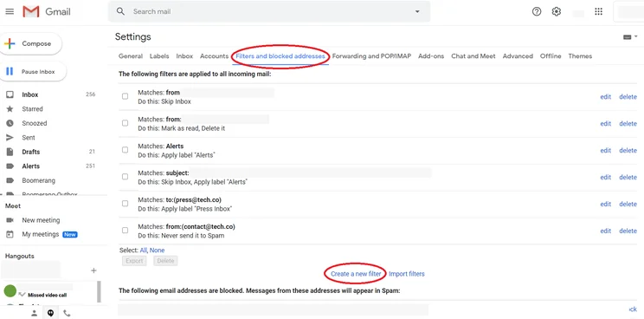This screenshot has height=319, width=644.
Task: Click the New meeting camera icon
Action: pos(10,220)
